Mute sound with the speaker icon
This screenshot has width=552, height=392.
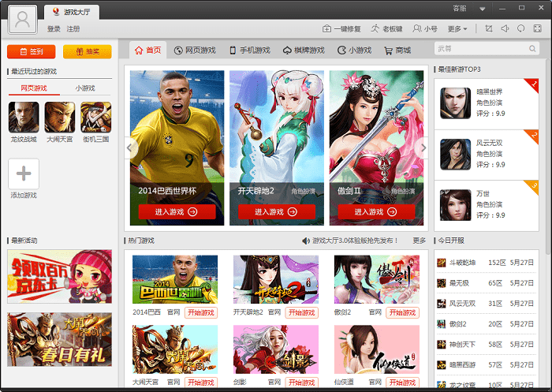pos(505,28)
